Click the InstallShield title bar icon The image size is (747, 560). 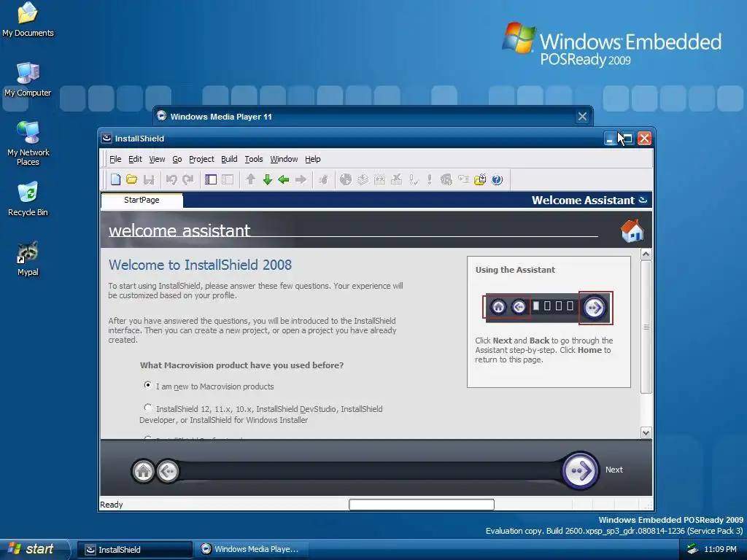tap(107, 138)
